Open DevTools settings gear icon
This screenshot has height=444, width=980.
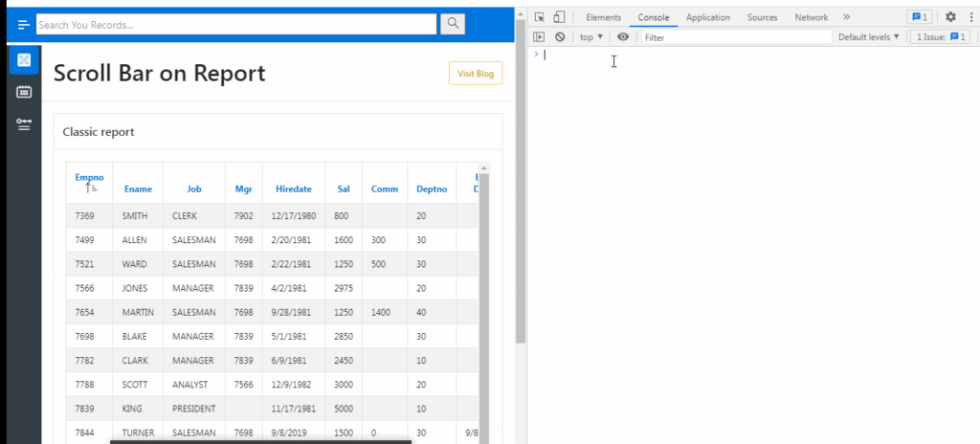pyautogui.click(x=950, y=17)
